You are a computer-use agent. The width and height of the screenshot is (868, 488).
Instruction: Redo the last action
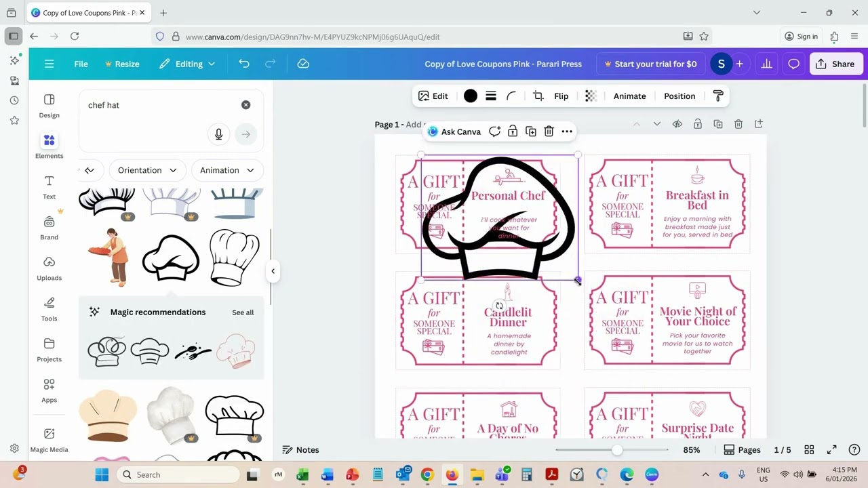(271, 64)
